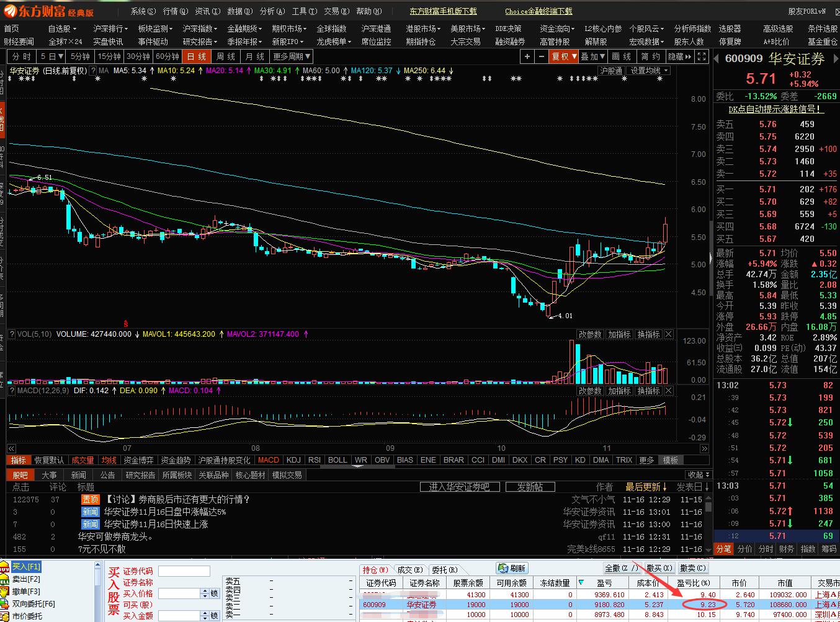Open the 更多周期 dropdown

pyautogui.click(x=292, y=56)
